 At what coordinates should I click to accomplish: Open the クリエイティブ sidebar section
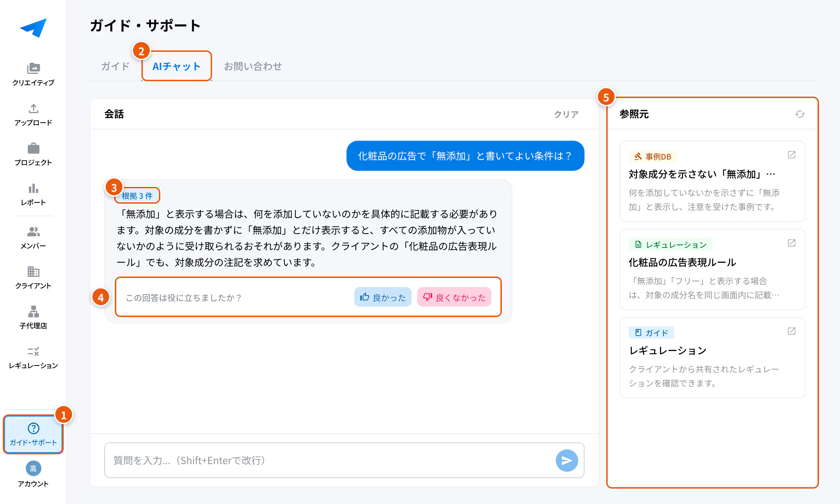[x=33, y=74]
